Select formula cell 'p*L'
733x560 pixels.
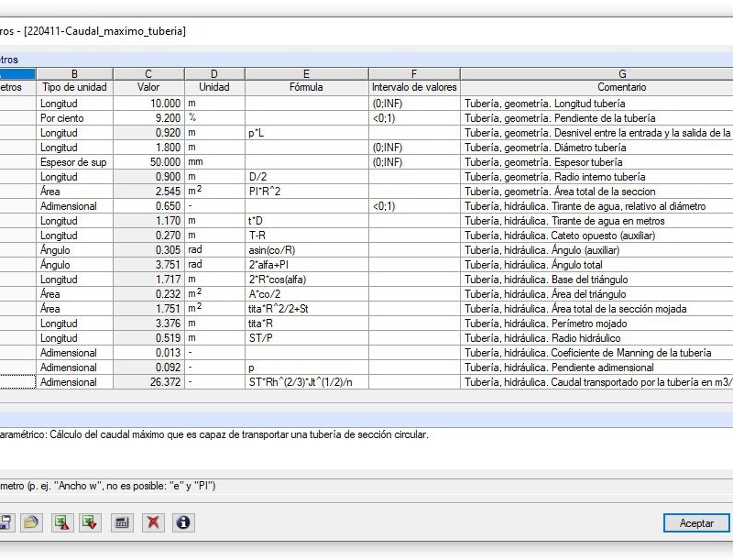(307, 133)
